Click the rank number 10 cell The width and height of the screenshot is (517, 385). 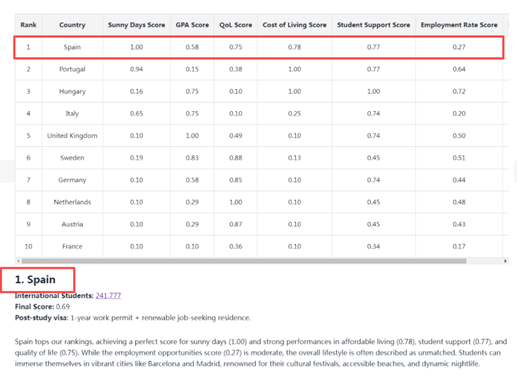tap(28, 246)
